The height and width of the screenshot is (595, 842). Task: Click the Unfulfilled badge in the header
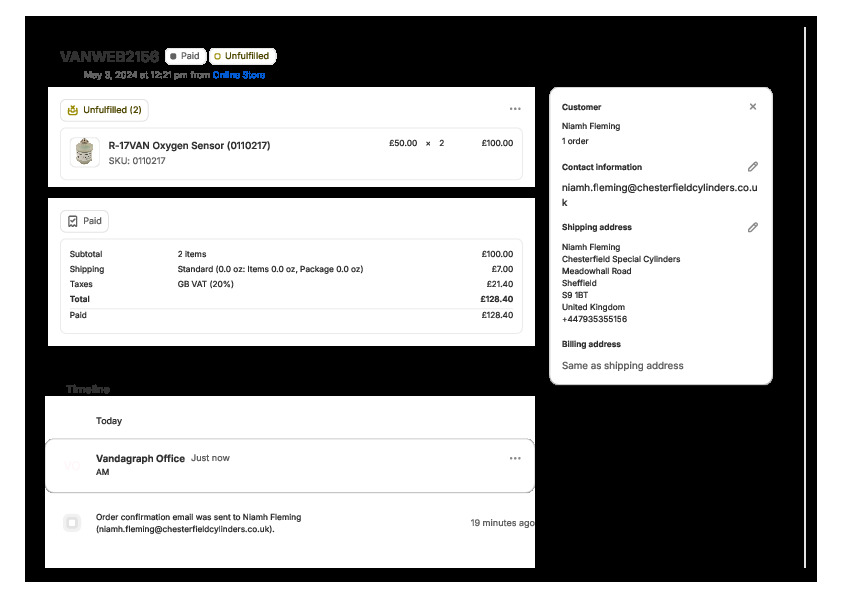[x=242, y=56]
